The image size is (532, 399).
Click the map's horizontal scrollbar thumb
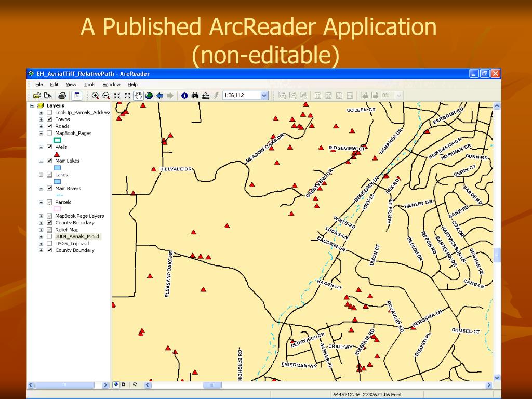[x=212, y=385]
